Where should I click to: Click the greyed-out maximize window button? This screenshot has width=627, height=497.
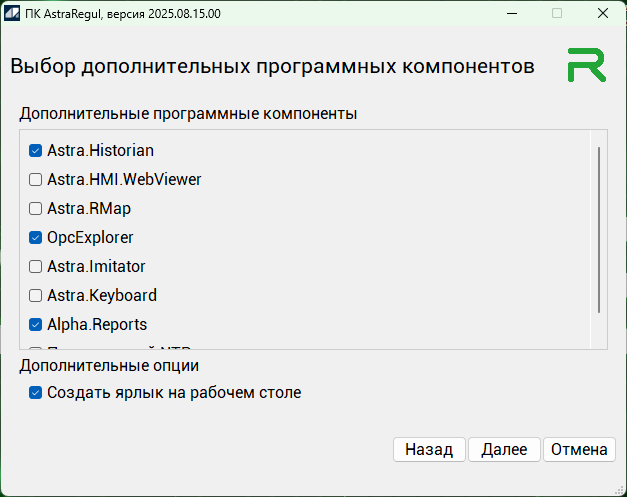(557, 14)
